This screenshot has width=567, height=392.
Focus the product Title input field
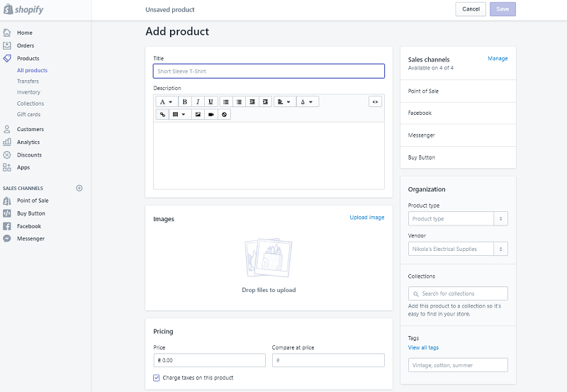(x=269, y=71)
